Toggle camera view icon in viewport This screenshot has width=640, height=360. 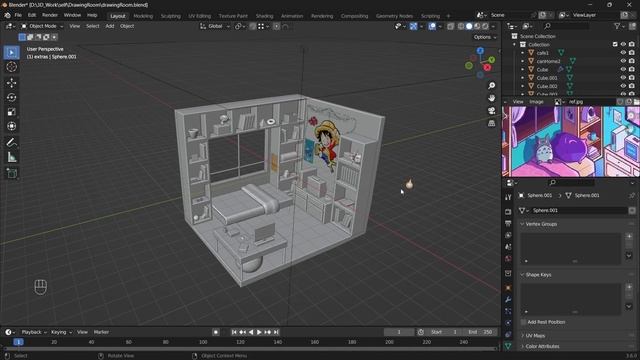click(491, 111)
